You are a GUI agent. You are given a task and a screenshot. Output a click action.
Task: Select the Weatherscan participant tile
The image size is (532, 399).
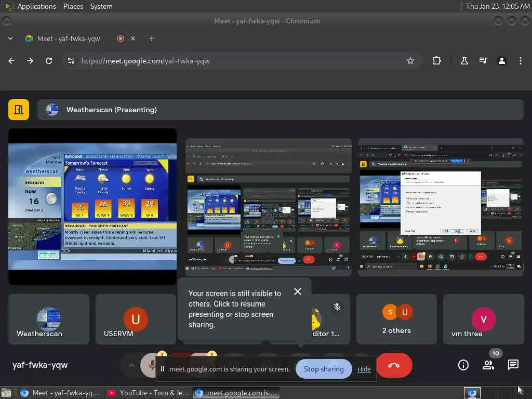(49, 320)
